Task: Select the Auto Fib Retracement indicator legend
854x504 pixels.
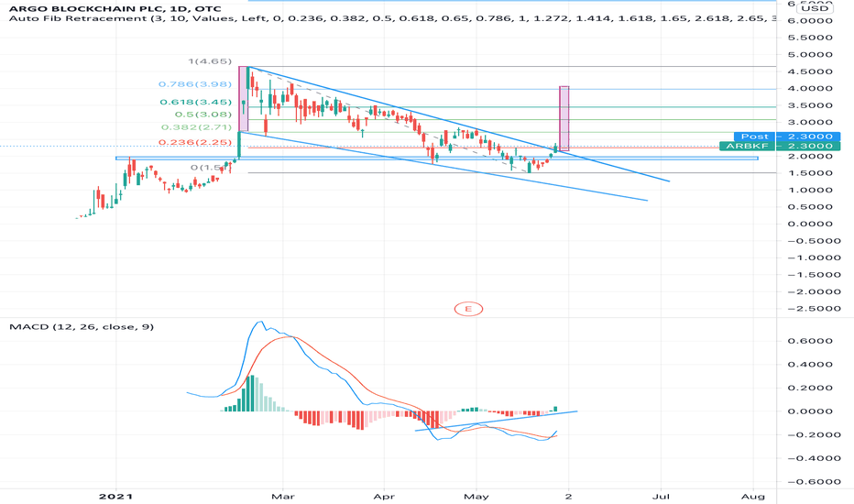Action: 392,18
